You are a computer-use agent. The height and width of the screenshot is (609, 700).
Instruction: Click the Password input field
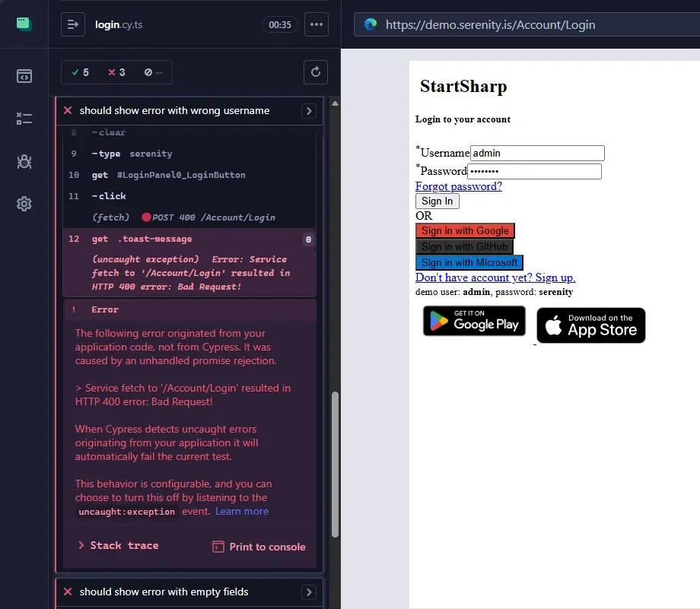pos(534,171)
